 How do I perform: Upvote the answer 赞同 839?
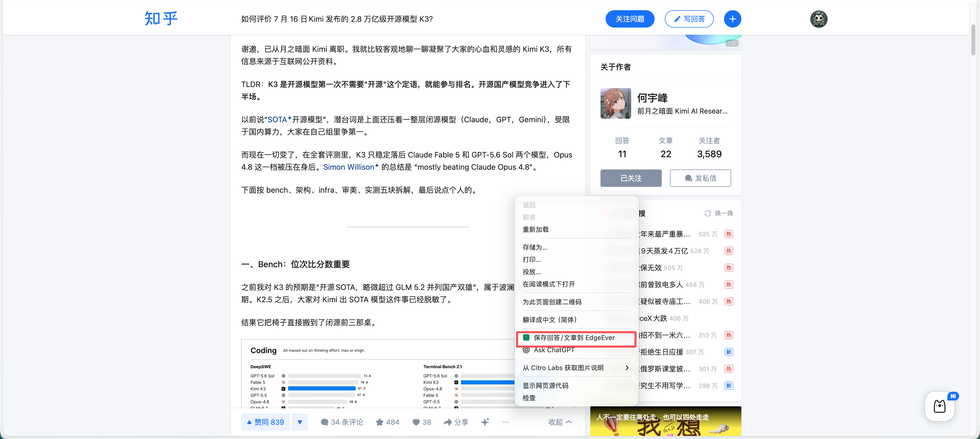(x=265, y=422)
